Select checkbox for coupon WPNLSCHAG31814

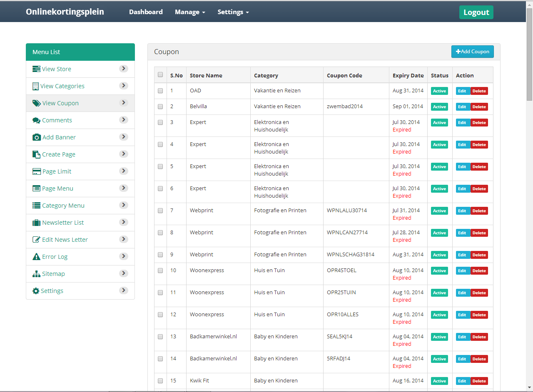[x=160, y=255]
